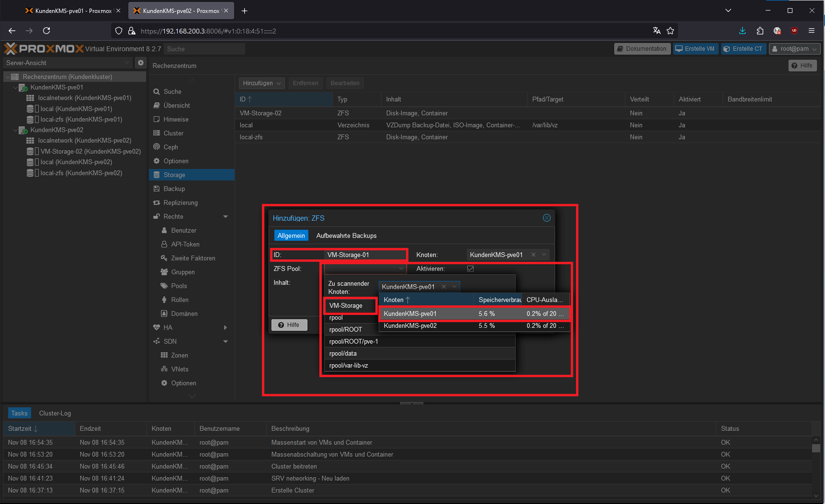Open the root@pam user menu
The width and height of the screenshot is (825, 504).
[794, 49]
